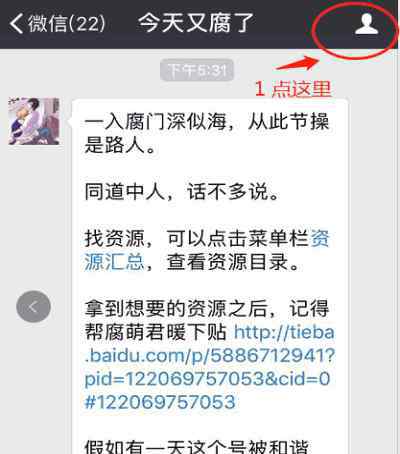400x454 pixels.
Task: Click the #122069757053 anchor portion of link
Action: 160,402
